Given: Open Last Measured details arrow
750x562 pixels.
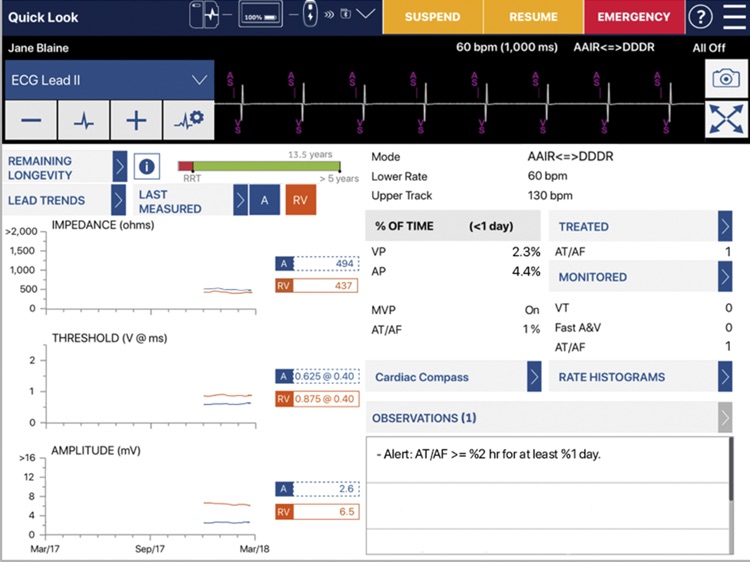Looking at the screenshot, I should pos(241,200).
